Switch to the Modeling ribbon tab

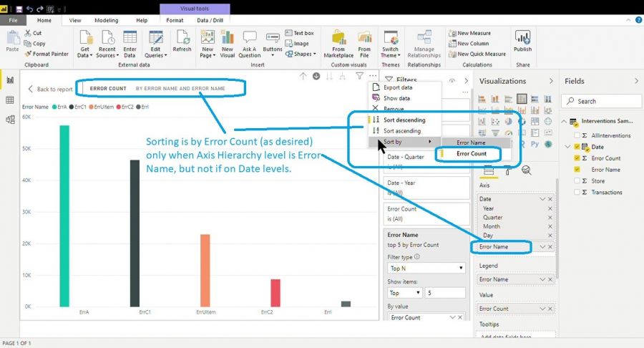(x=107, y=20)
